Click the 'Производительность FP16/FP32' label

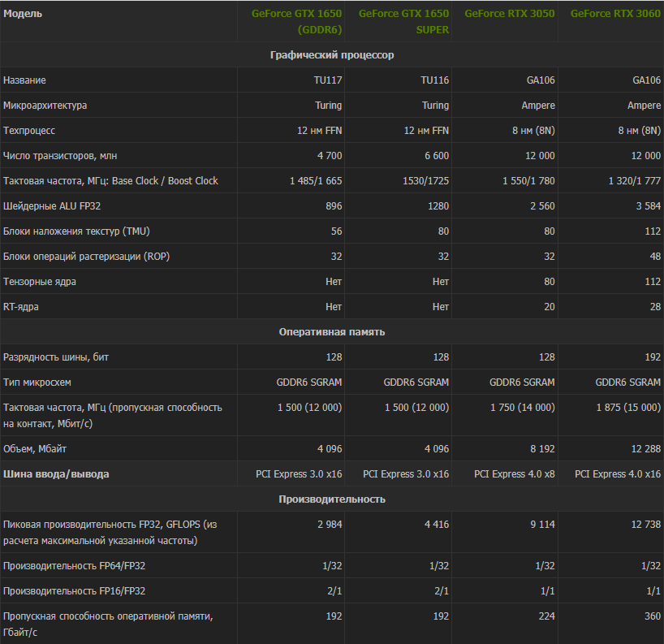[x=74, y=591]
